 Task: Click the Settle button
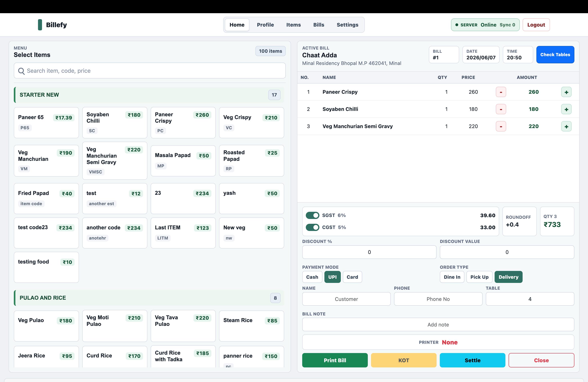tap(472, 360)
